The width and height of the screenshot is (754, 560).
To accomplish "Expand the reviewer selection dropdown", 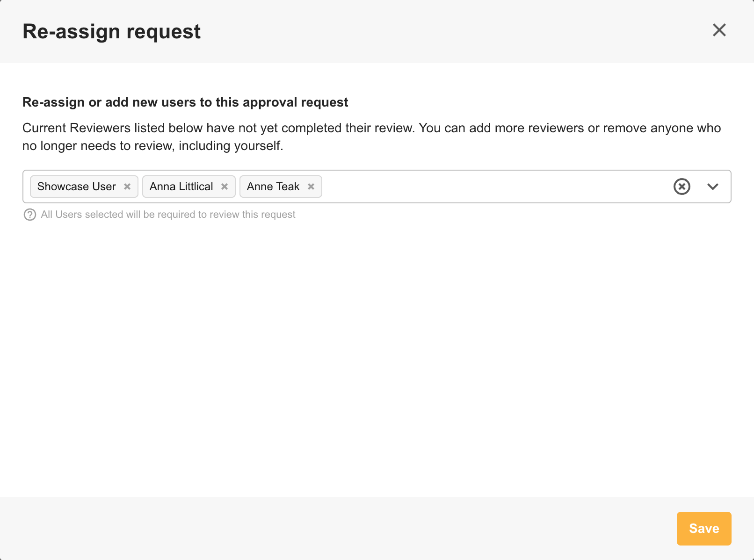I will pyautogui.click(x=713, y=187).
